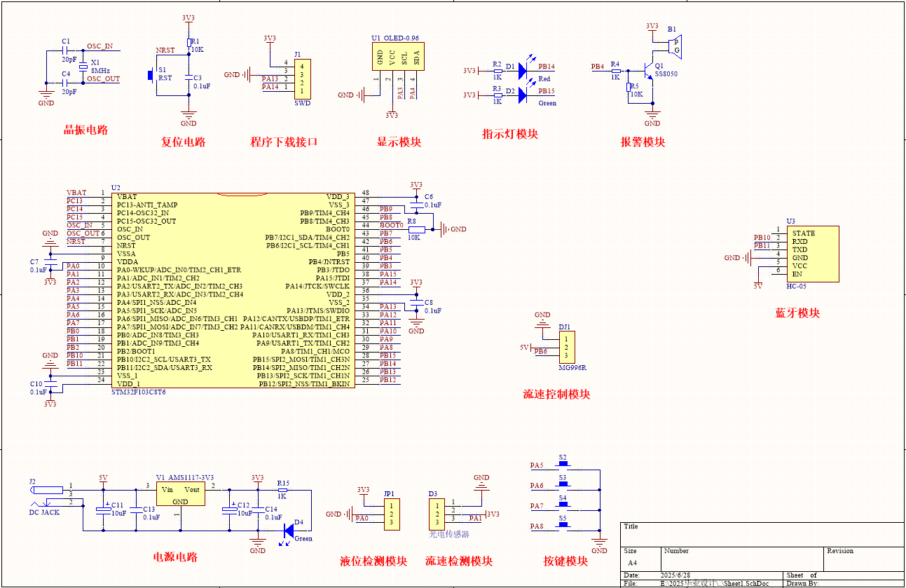This screenshot has height=588, width=906.
Task: Select the R4 1K base resistor
Action: coord(616,71)
